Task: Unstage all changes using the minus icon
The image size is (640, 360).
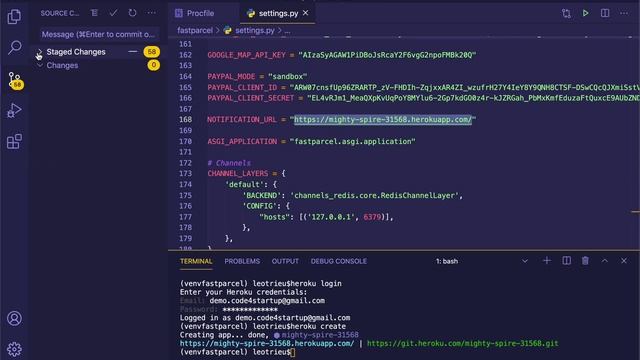Action: [x=133, y=52]
